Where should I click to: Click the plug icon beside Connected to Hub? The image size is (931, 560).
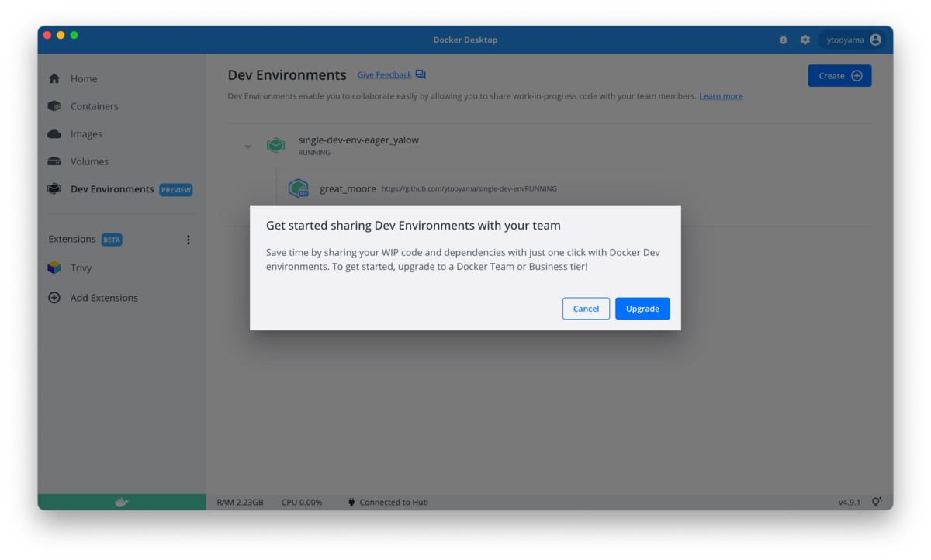[351, 502]
